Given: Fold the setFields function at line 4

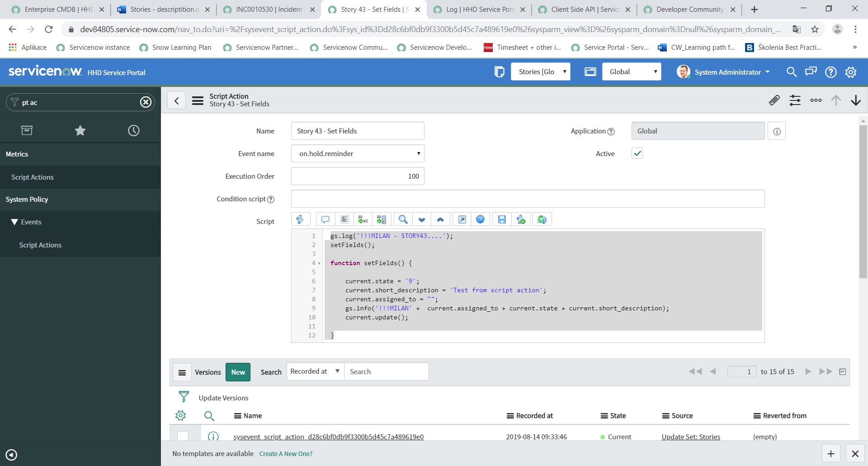Looking at the screenshot, I should 319,263.
